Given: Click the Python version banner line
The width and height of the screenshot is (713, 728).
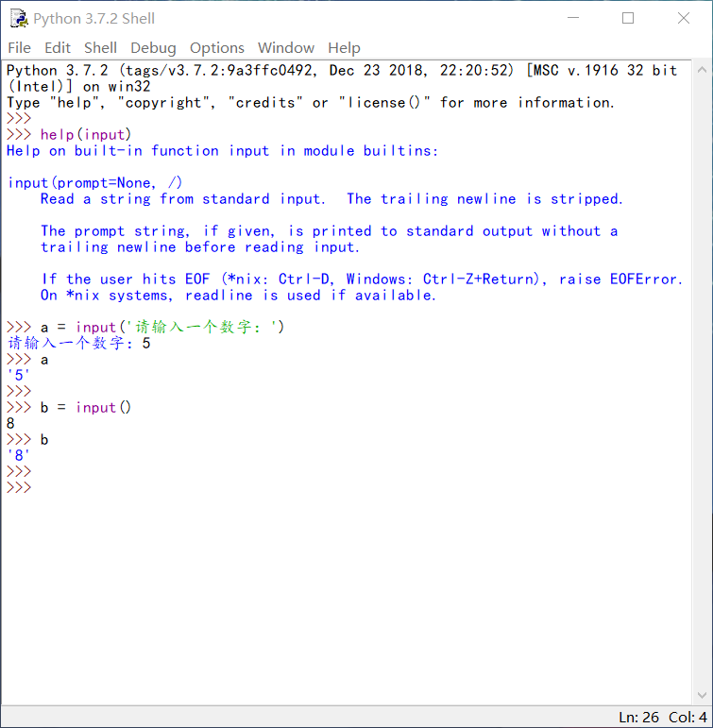Looking at the screenshot, I should coord(342,71).
